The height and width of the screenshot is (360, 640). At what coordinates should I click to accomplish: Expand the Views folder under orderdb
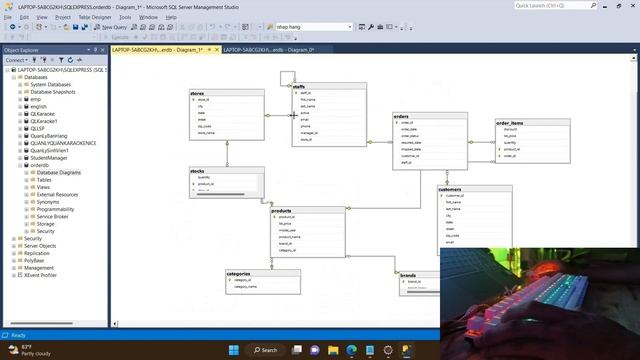pos(27,187)
